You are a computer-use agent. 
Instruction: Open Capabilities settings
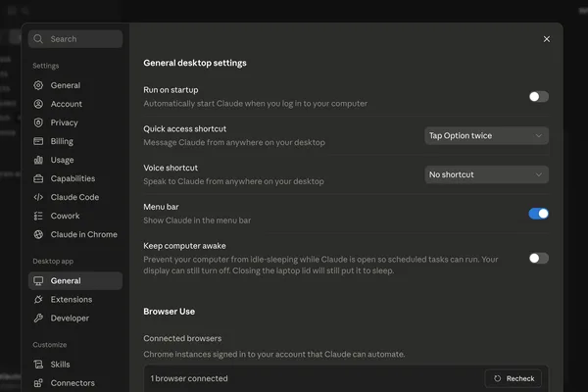(75, 178)
